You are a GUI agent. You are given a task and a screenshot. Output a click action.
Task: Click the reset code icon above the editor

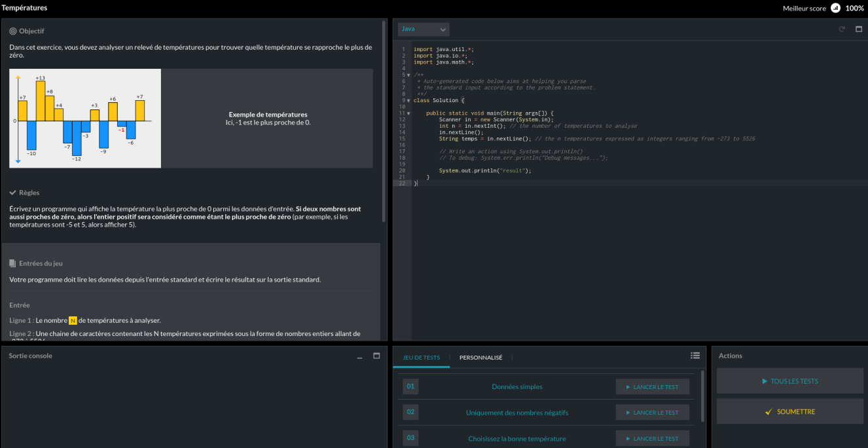(x=842, y=29)
